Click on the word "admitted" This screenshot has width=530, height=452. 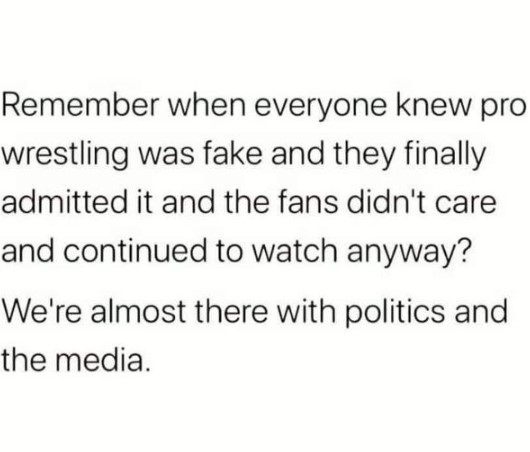click(64, 203)
